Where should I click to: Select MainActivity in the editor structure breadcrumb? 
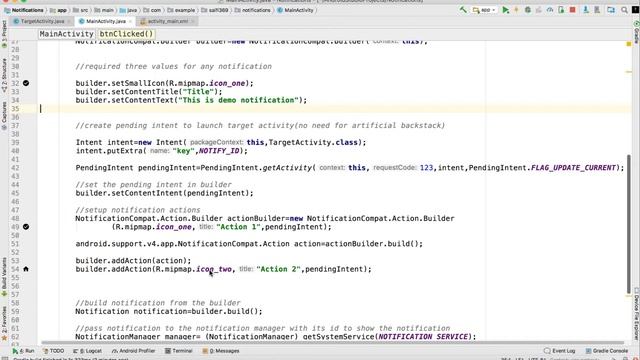coord(67,34)
